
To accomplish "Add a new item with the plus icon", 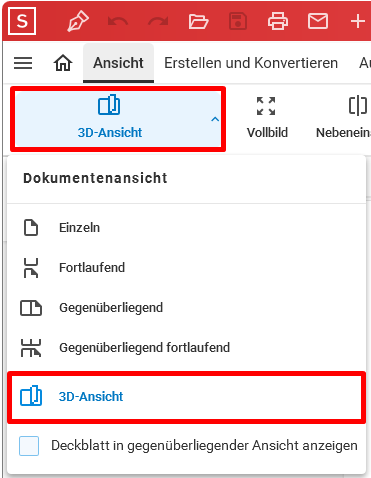I will click(x=358, y=22).
